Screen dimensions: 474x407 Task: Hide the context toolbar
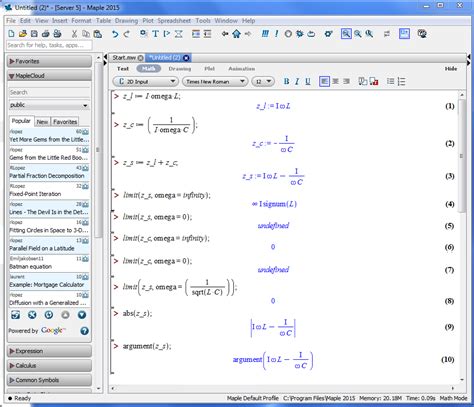(x=451, y=69)
